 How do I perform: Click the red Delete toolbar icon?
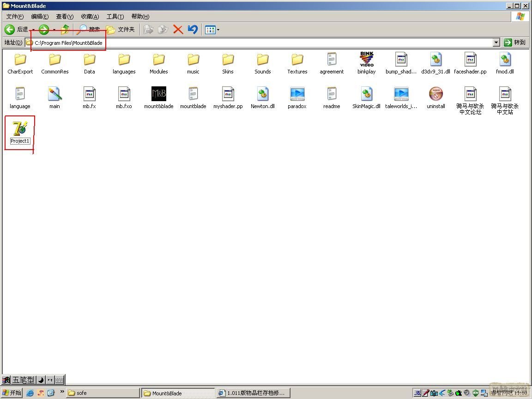point(178,30)
